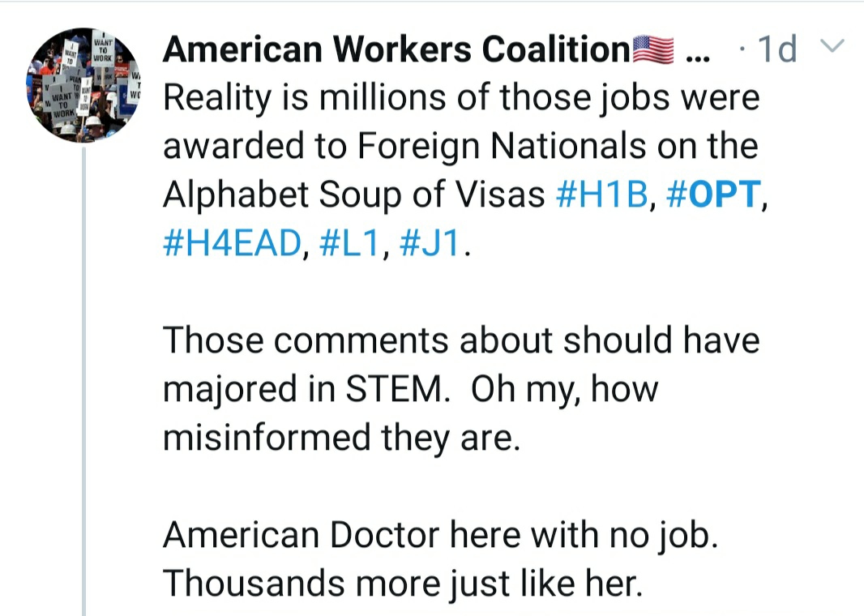864x616 pixels.
Task: Click the "Those comments about should have" line
Action: [462, 340]
